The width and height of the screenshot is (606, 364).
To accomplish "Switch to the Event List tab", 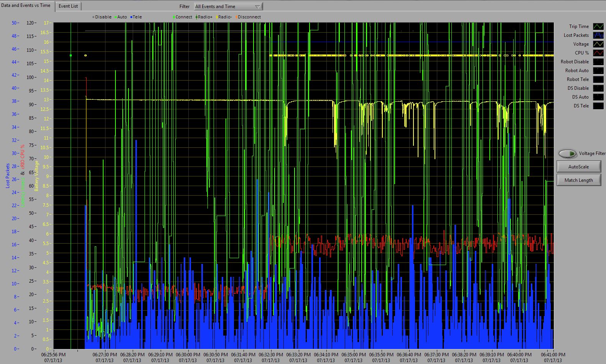I will 68,6.
